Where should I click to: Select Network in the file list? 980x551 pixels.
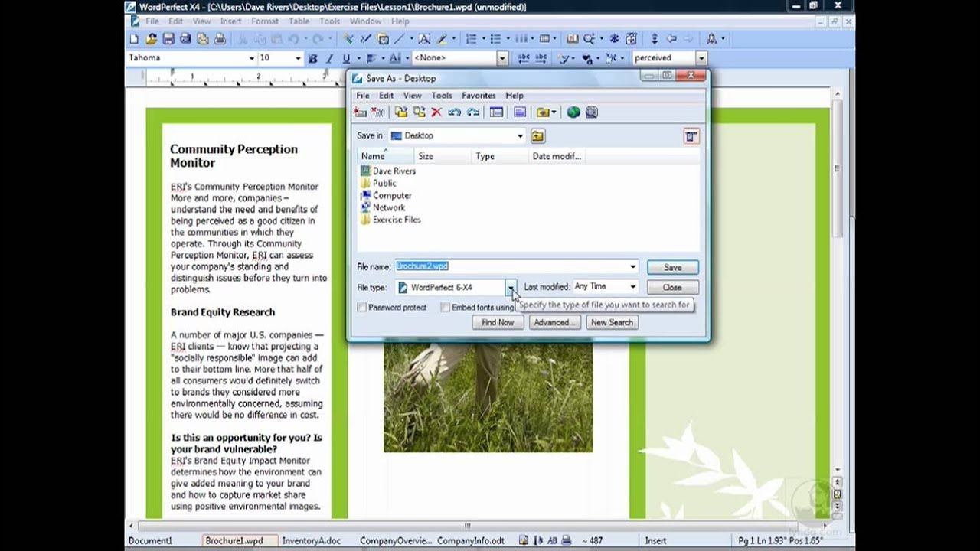(x=383, y=207)
